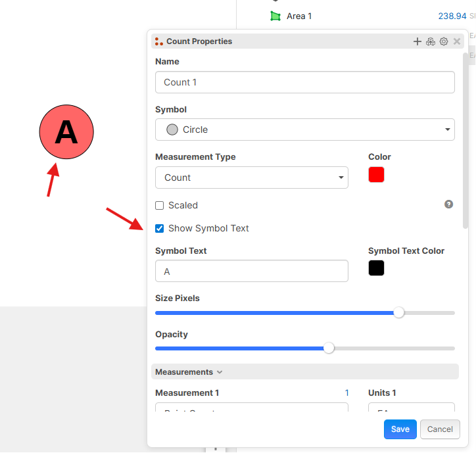Save the count properties
This screenshot has width=476, height=453.
(400, 429)
